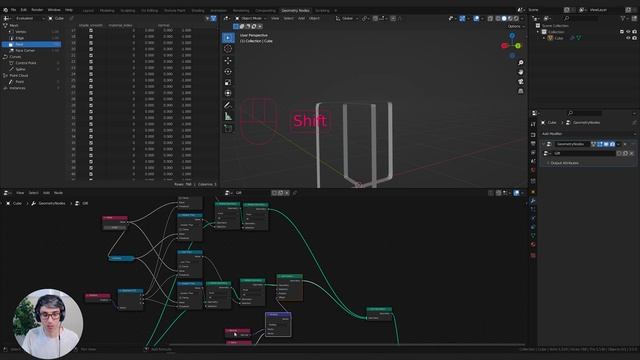The height and width of the screenshot is (360, 640).
Task: Toggle overlays button in viewport header
Action: pyautogui.click(x=476, y=18)
